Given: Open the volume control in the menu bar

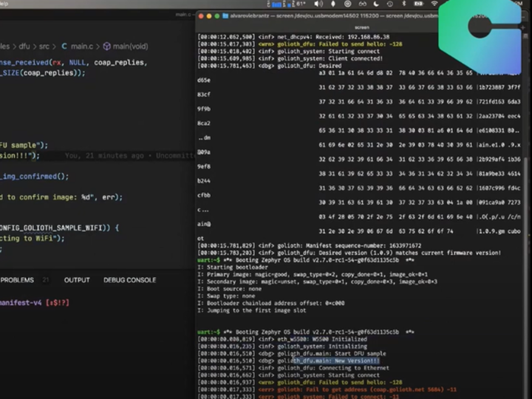Looking at the screenshot, I should pyautogui.click(x=318, y=4).
